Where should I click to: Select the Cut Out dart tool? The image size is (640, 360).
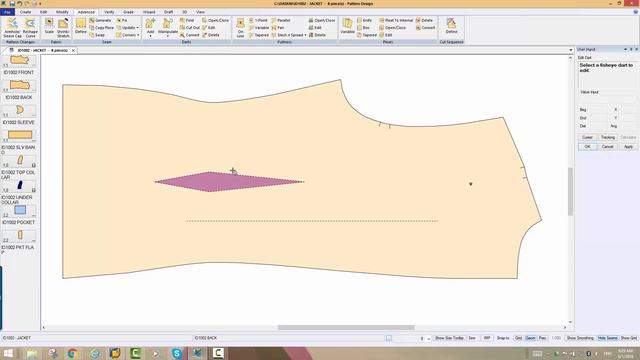click(x=190, y=28)
